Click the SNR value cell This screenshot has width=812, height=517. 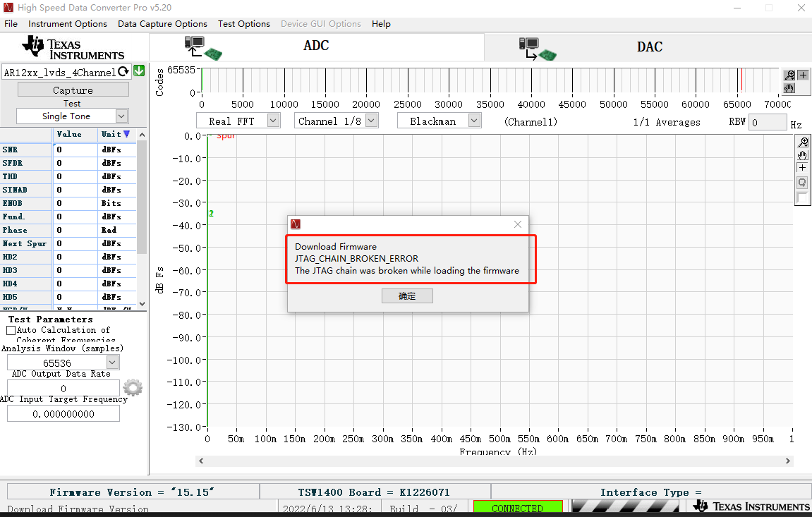click(x=75, y=150)
